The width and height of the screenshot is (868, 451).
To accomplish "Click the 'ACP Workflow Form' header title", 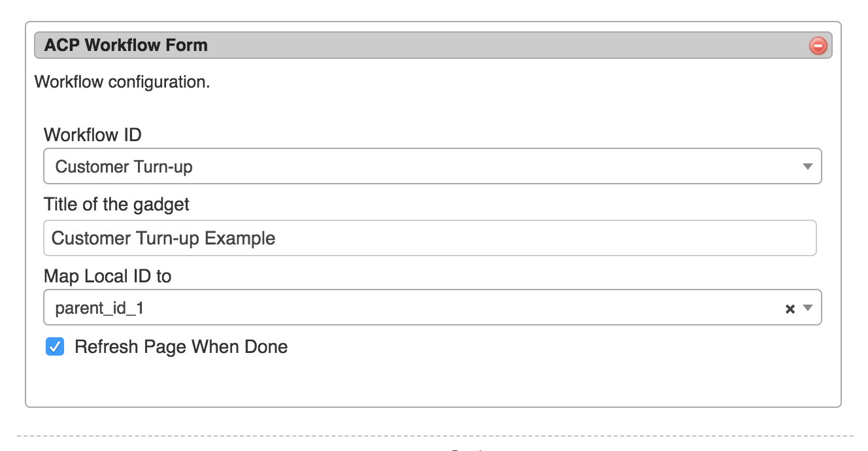I will click(x=126, y=45).
